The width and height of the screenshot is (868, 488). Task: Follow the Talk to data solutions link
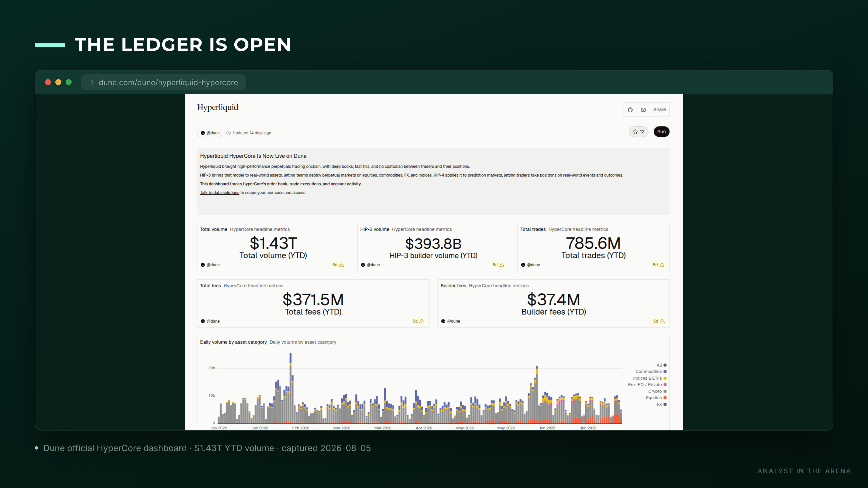(220, 193)
